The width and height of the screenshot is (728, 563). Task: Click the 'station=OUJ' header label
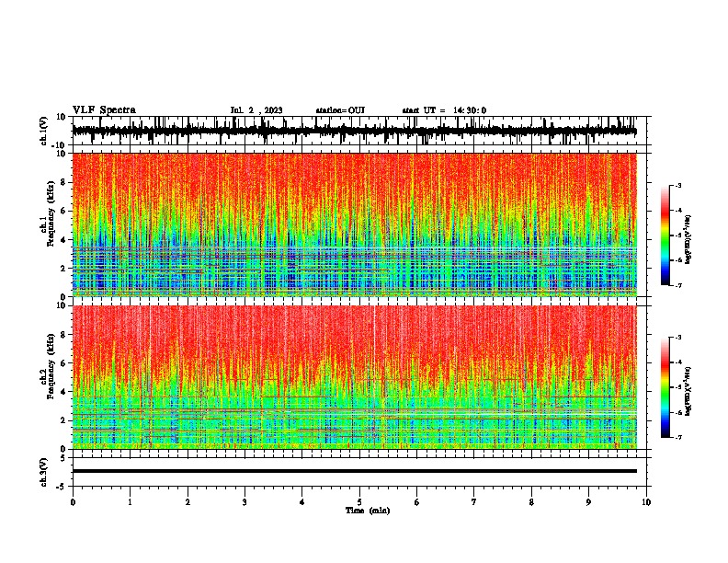pos(340,110)
